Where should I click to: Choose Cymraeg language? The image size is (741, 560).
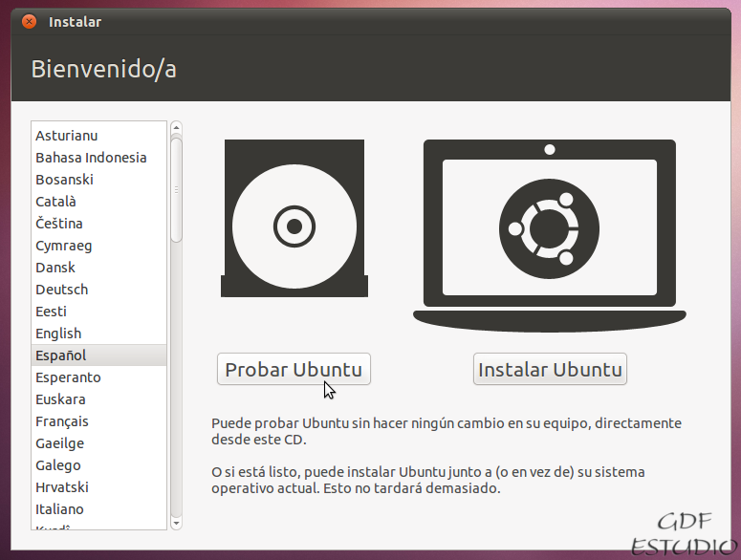coord(98,246)
